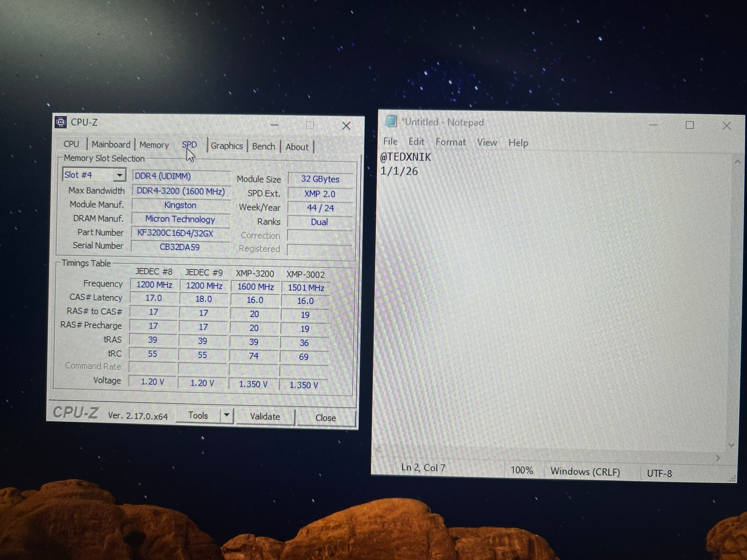Minimize the CPU-Z window

pos(274,125)
